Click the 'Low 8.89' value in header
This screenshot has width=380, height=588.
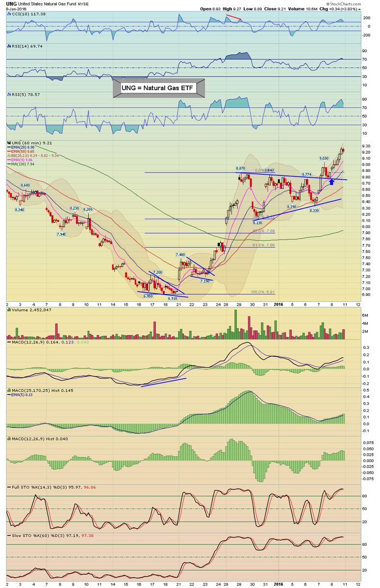253,9
